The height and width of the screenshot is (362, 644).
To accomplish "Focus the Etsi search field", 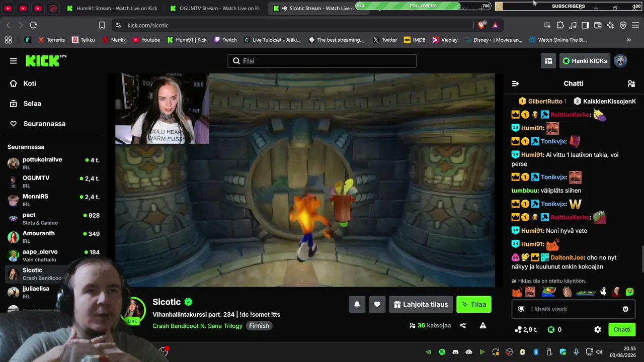I will [322, 61].
